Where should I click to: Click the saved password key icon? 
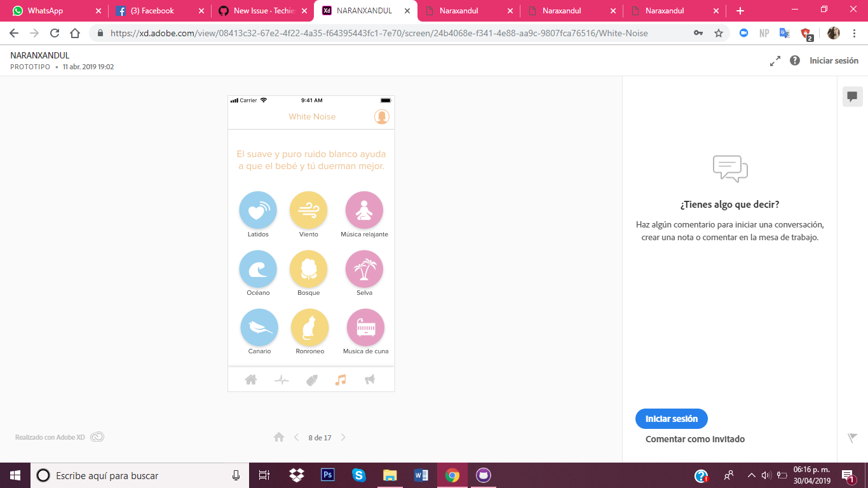[x=698, y=33]
